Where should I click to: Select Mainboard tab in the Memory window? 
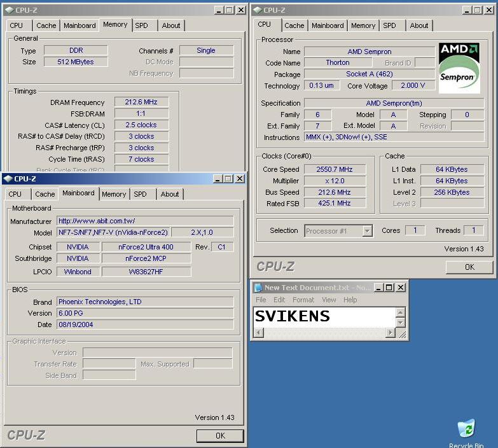pyautogui.click(x=80, y=25)
